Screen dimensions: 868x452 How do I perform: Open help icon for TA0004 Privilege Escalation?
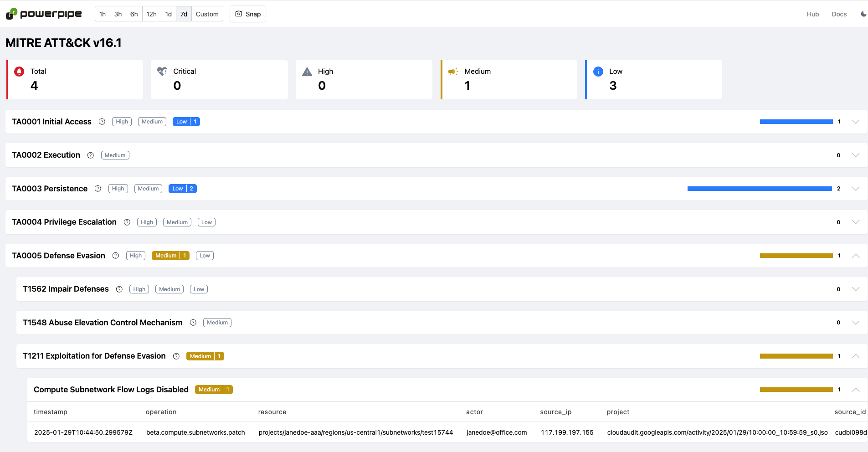point(127,222)
